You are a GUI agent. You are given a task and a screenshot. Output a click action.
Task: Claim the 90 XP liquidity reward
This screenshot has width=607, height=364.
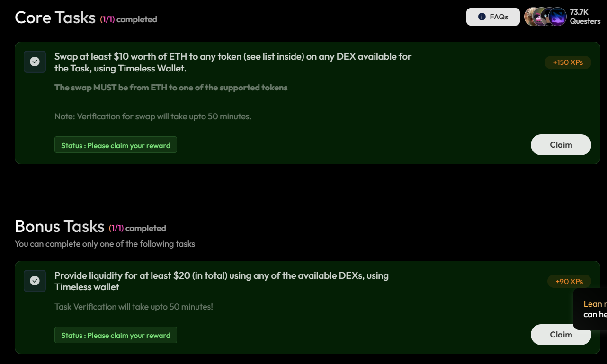click(x=561, y=335)
